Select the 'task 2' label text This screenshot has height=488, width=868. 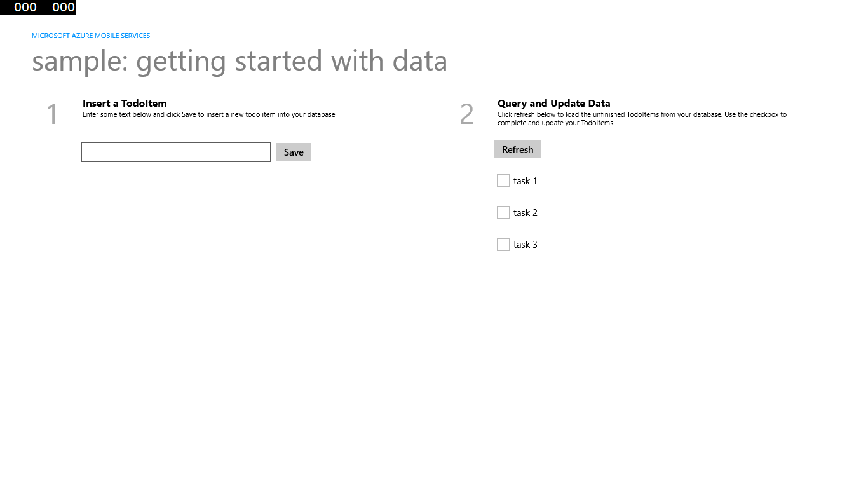tap(526, 213)
